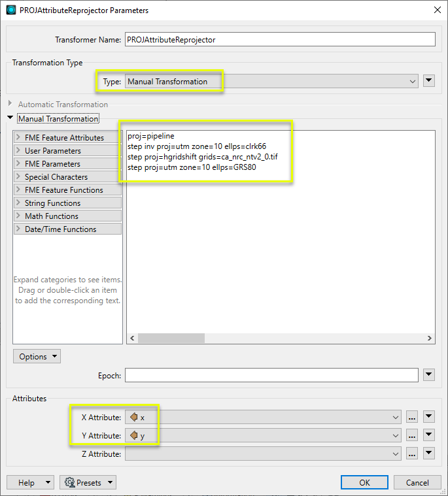Click the Y Attribute arrow icon
Screen dimensions: 448x496
point(134,436)
